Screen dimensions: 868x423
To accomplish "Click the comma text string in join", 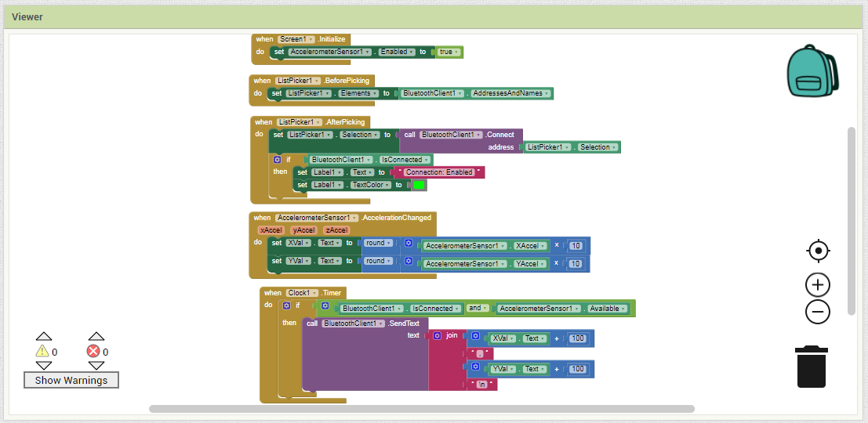I will pos(480,353).
